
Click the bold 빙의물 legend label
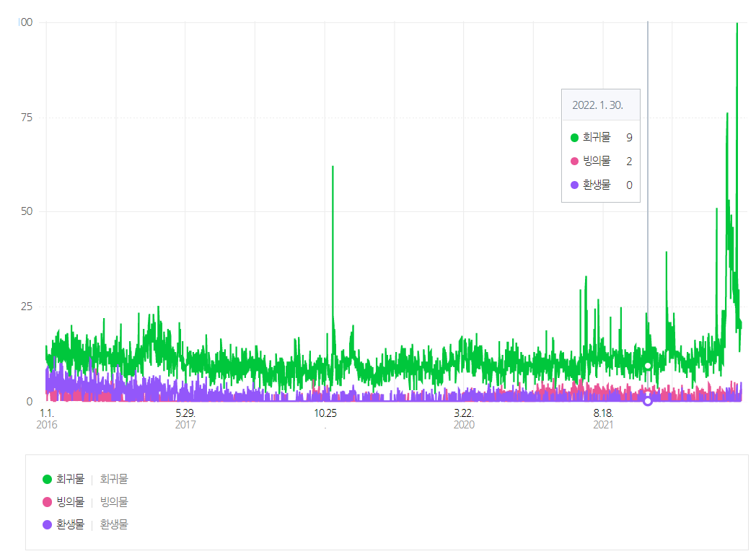(x=71, y=502)
